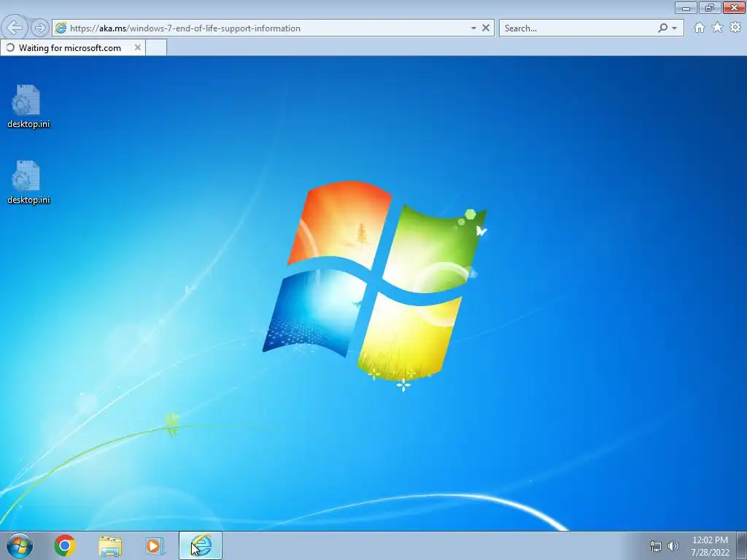
Task: Restore down the Internet Explorer window
Action: pos(710,7)
